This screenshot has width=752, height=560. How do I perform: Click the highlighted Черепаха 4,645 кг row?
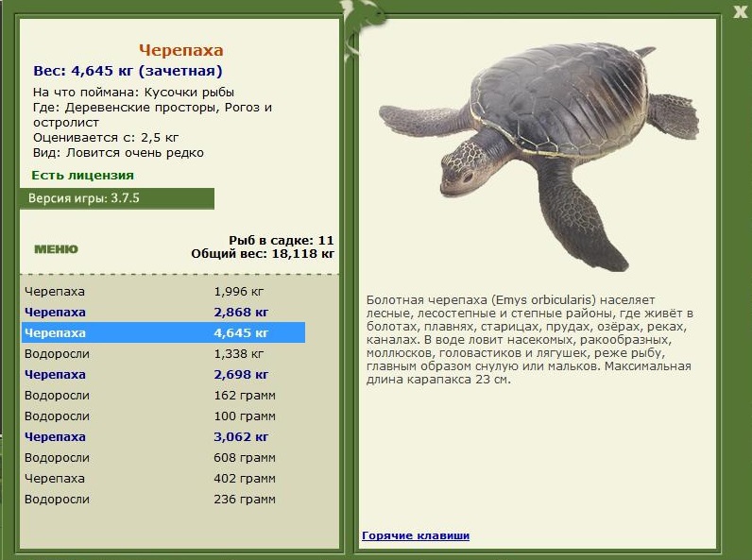pyautogui.click(x=162, y=333)
